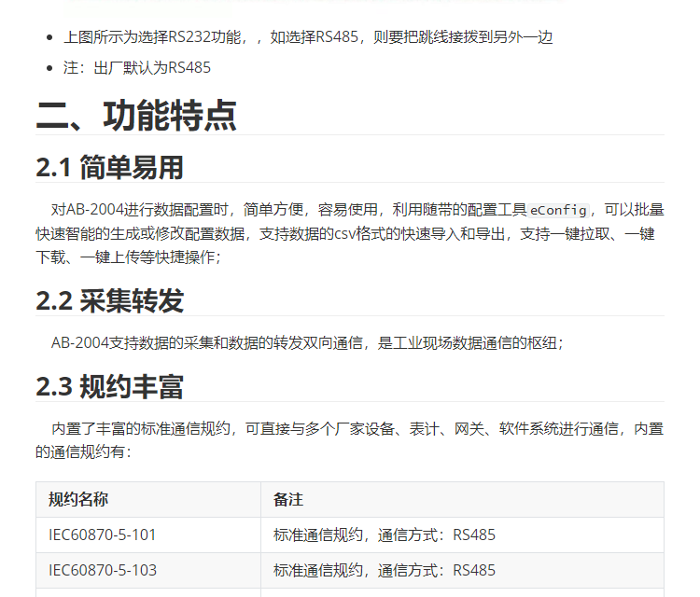
Task: Click the 2.2 采集转发 heading
Action: 109,300
